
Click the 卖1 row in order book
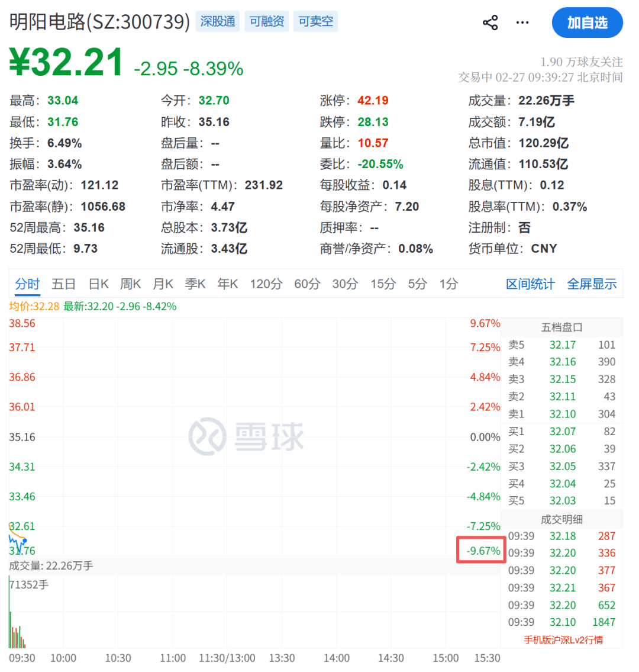561,414
